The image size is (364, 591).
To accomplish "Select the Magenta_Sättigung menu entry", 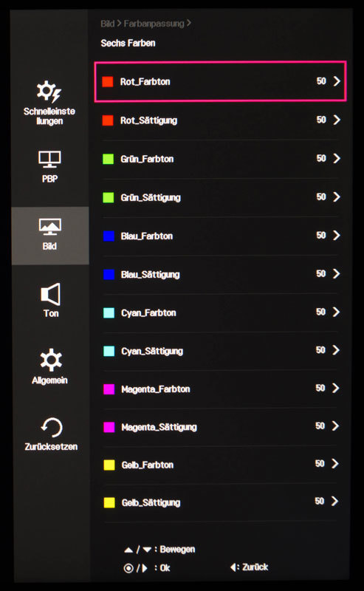I will point(221,427).
